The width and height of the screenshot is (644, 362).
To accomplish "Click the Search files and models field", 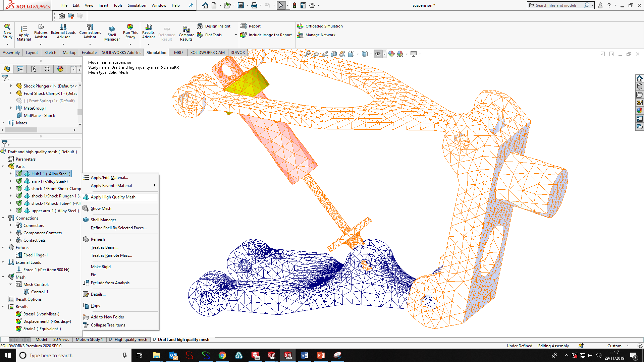I will [556, 5].
